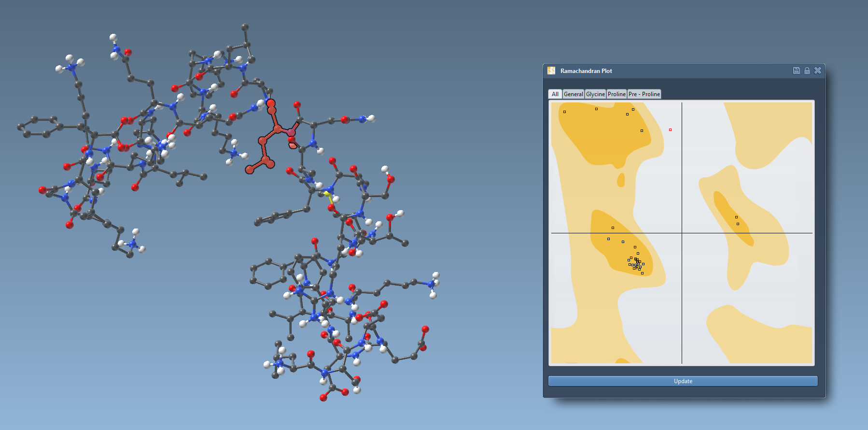Open the General tab
Image resolution: width=868 pixels, height=430 pixels.
pos(573,94)
